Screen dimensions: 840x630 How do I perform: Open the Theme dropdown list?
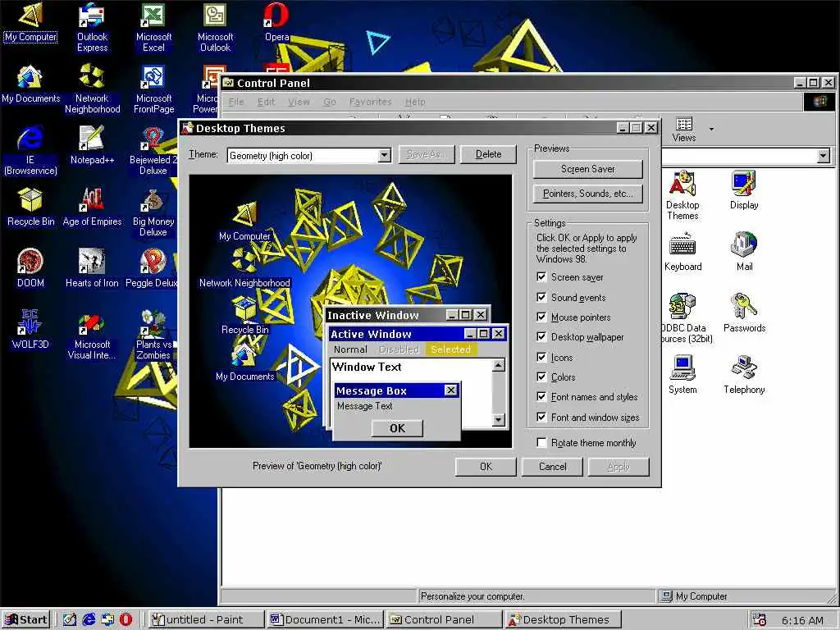click(x=384, y=155)
